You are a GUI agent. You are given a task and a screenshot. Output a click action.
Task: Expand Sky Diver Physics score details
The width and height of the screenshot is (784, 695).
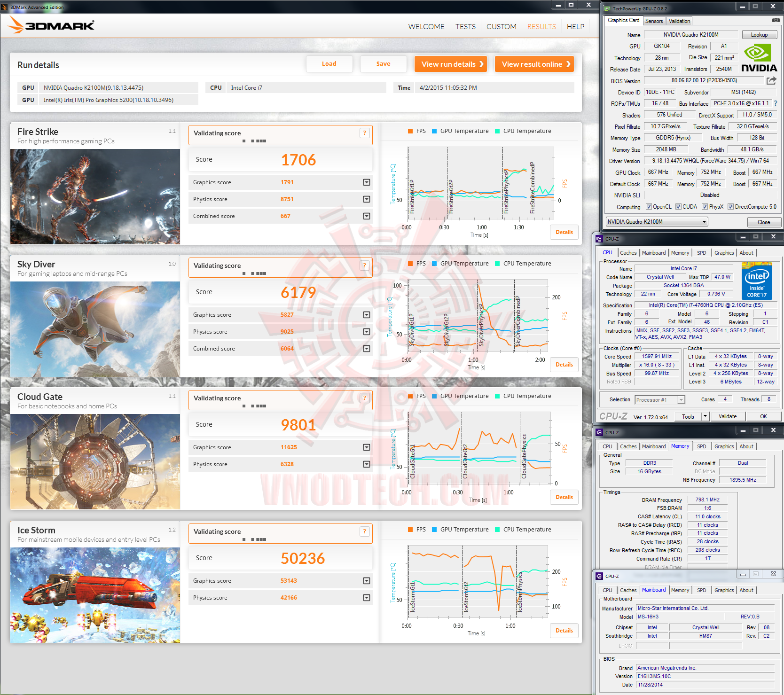(367, 332)
